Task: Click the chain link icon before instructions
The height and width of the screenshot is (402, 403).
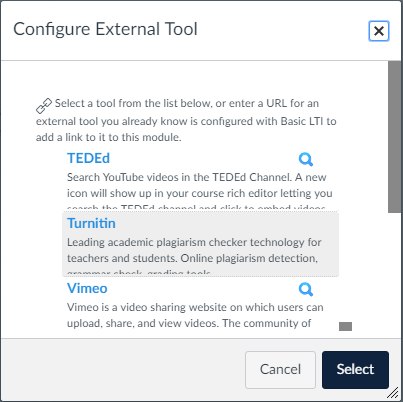Action: coord(44,106)
